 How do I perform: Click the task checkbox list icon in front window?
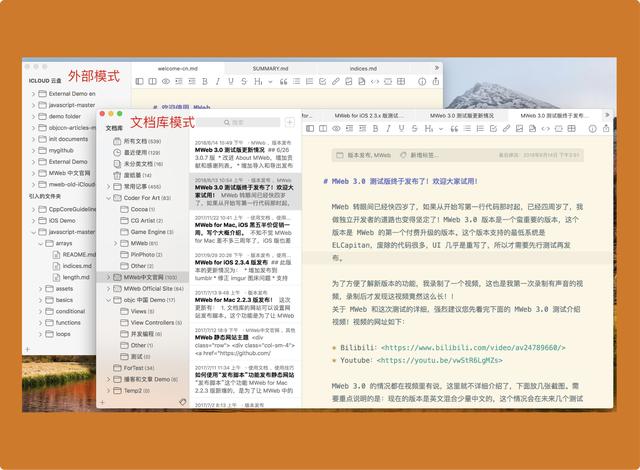[x=493, y=129]
